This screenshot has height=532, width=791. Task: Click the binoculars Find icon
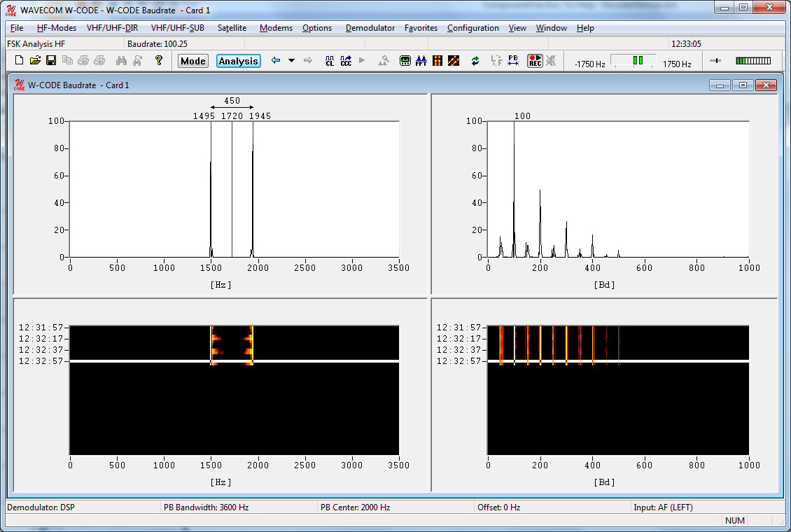tap(121, 60)
